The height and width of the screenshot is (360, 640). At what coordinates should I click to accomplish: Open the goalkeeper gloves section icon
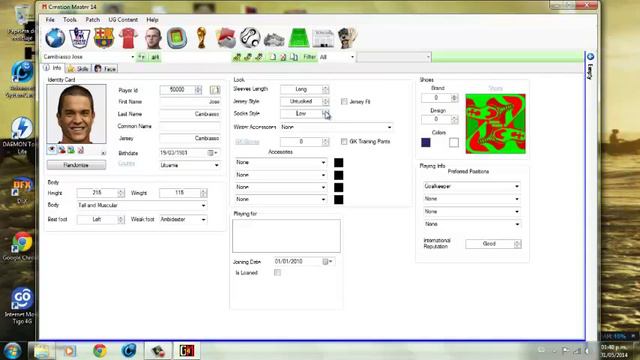click(347, 38)
